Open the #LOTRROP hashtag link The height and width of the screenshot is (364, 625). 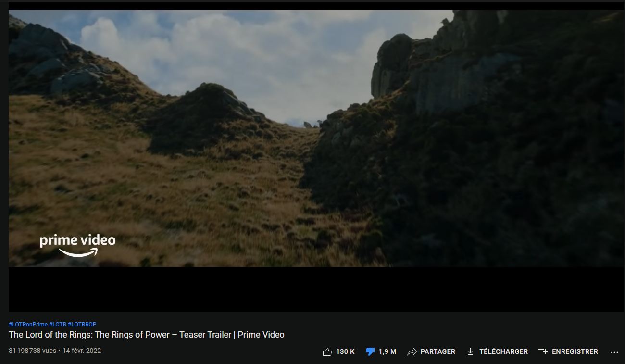(x=82, y=325)
